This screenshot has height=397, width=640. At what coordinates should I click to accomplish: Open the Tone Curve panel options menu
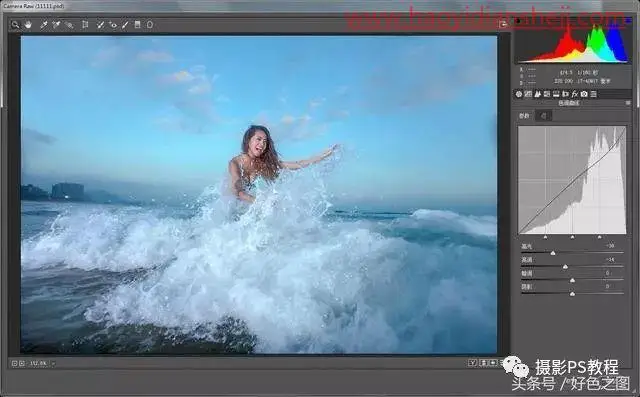pos(628,103)
